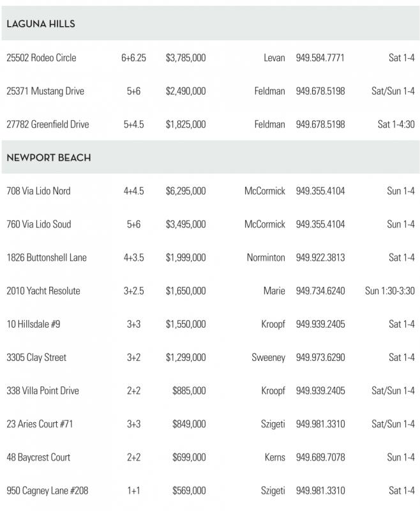Screen dimensions: 420x511
Task: Open the 3305 Clay Street listing
Action: (36, 357)
